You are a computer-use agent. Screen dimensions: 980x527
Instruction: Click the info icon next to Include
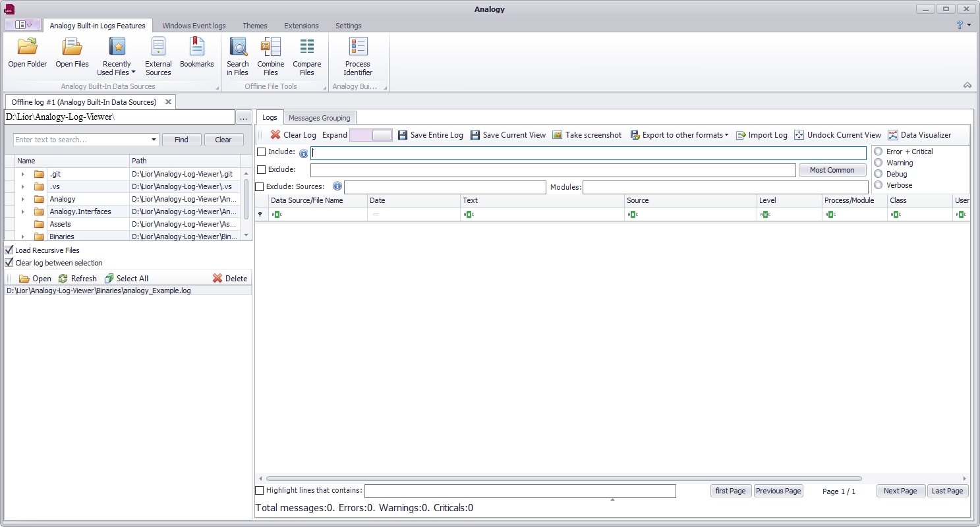(x=304, y=153)
